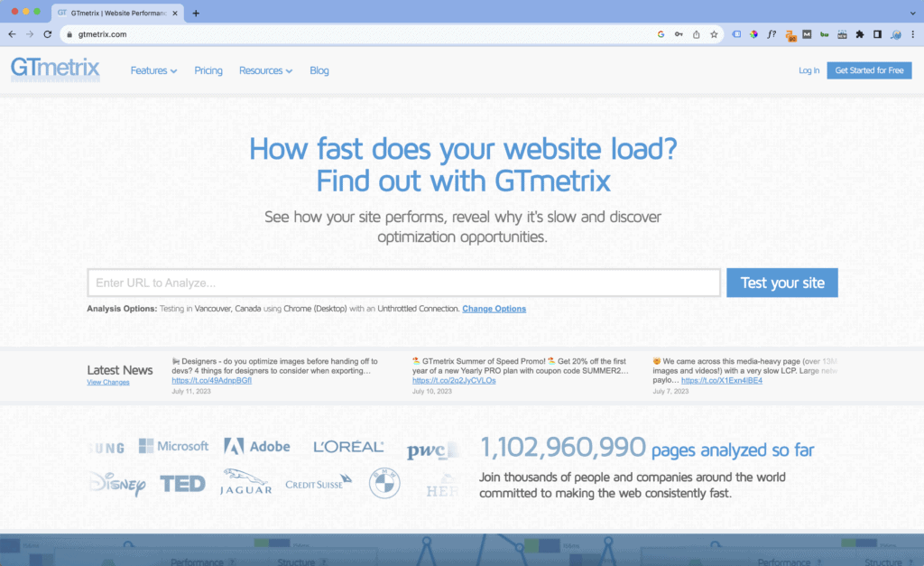Screen dimensions: 924x566
Task: Open saved passwords key icon
Action: [x=679, y=34]
